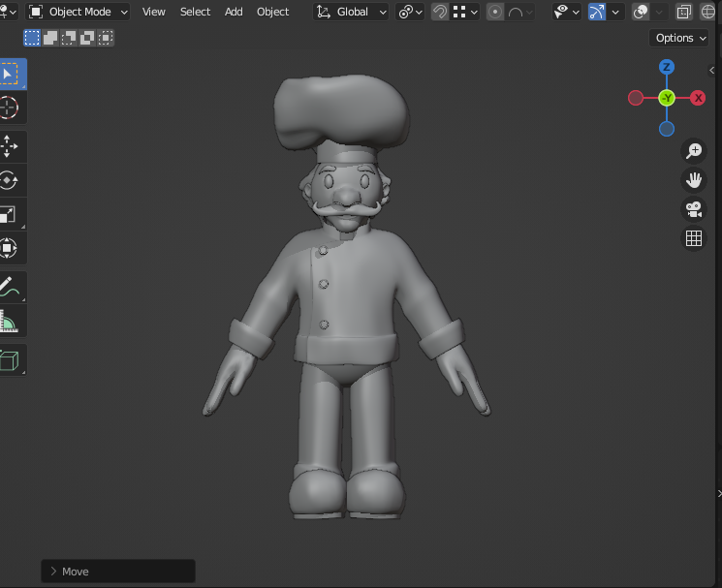Click the pan view hand icon
The width and height of the screenshot is (722, 588).
tap(694, 180)
